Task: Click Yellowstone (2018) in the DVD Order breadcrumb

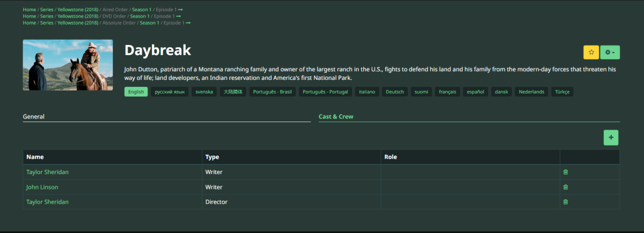Action: tap(78, 16)
